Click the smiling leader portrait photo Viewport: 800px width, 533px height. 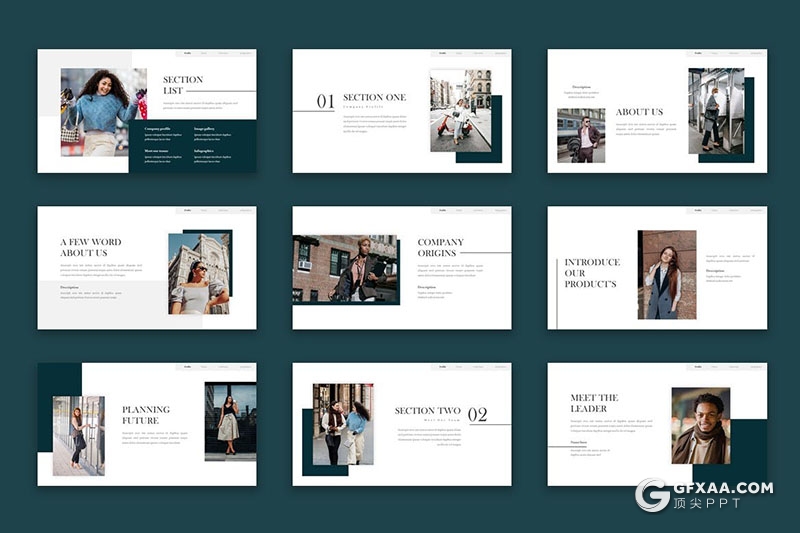(700, 425)
